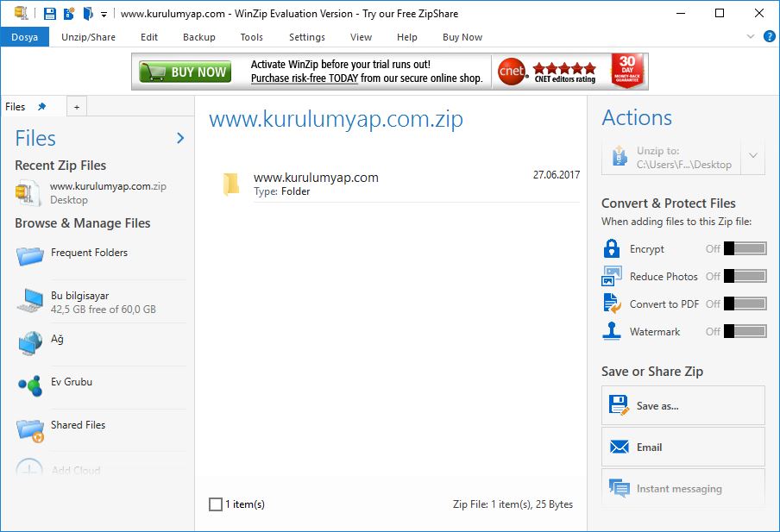
Task: Click the green BUY NOW banner button
Action: [185, 72]
